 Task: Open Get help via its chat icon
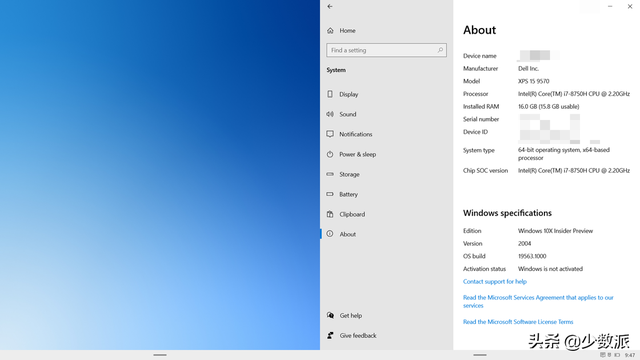click(330, 315)
